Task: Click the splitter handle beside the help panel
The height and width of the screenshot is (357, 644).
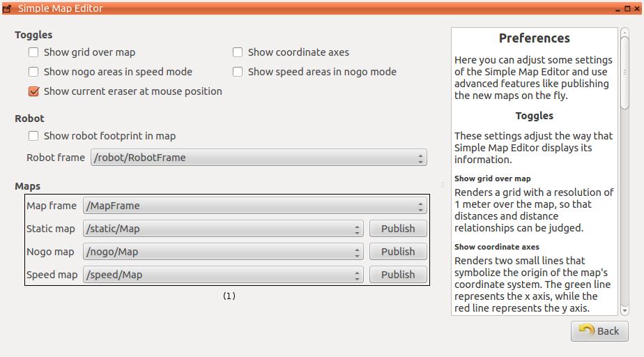Action: tap(443, 185)
